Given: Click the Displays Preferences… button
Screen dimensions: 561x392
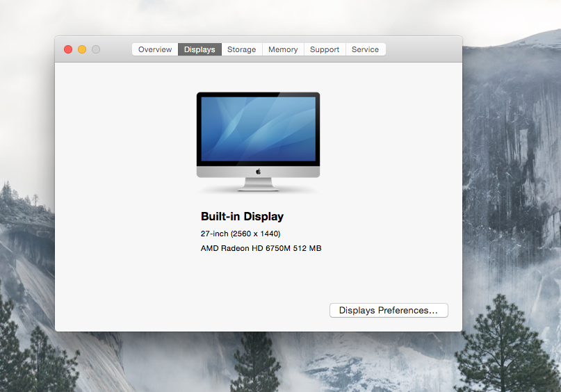Looking at the screenshot, I should click(389, 310).
